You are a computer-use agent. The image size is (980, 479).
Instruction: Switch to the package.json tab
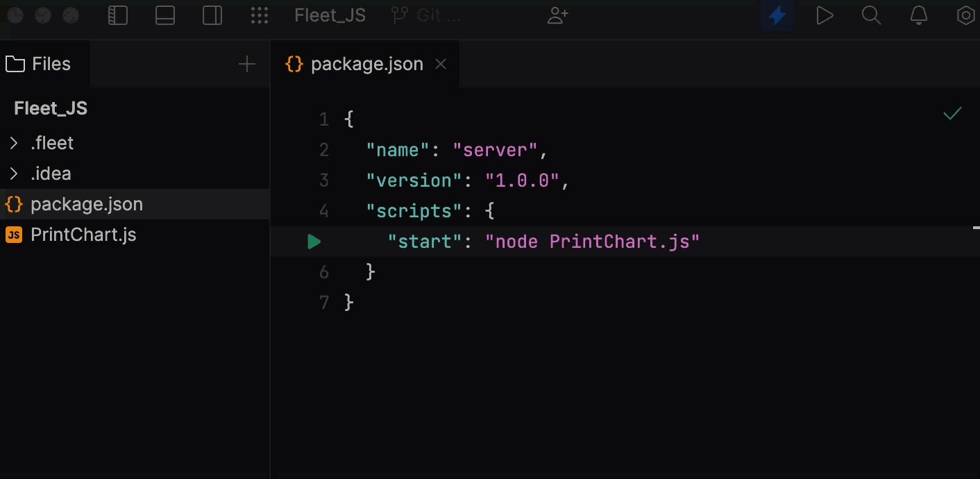[366, 63]
